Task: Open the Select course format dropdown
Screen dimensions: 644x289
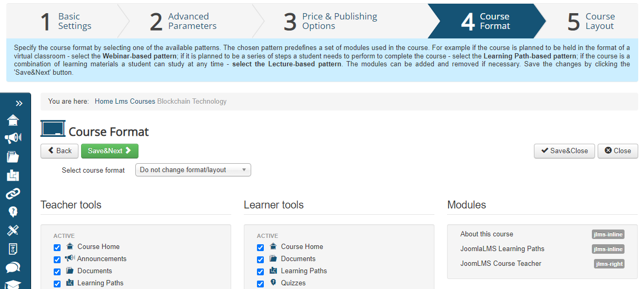Action: tap(193, 170)
